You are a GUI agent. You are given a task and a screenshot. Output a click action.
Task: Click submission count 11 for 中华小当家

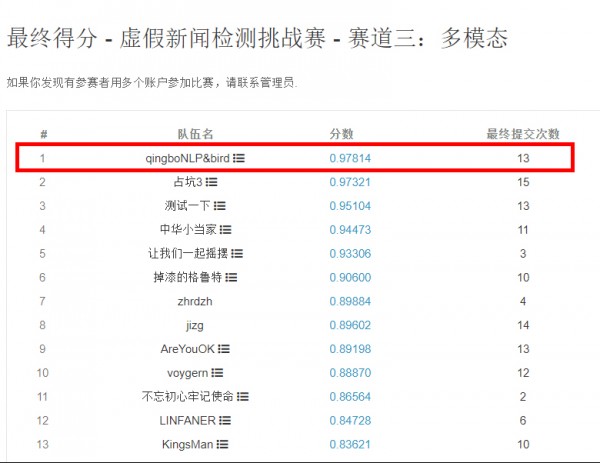click(x=523, y=230)
